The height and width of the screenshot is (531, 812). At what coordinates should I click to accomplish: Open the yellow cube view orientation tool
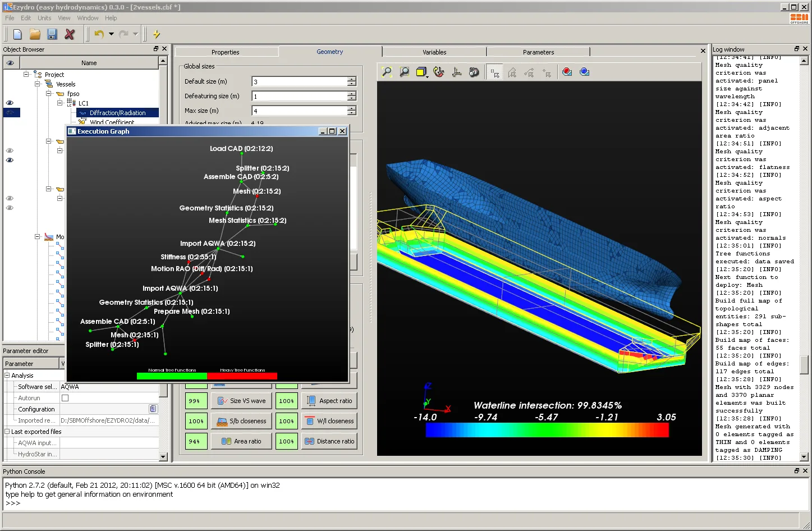pos(421,72)
